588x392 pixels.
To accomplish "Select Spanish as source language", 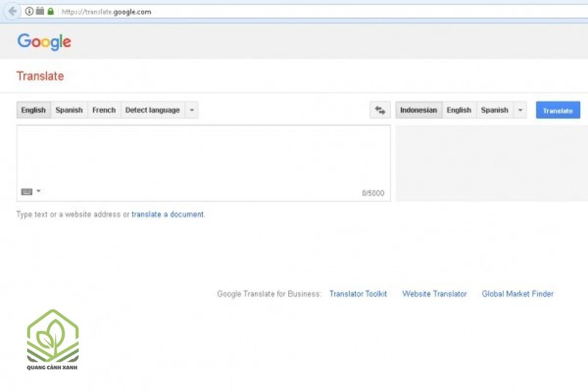I will [69, 110].
